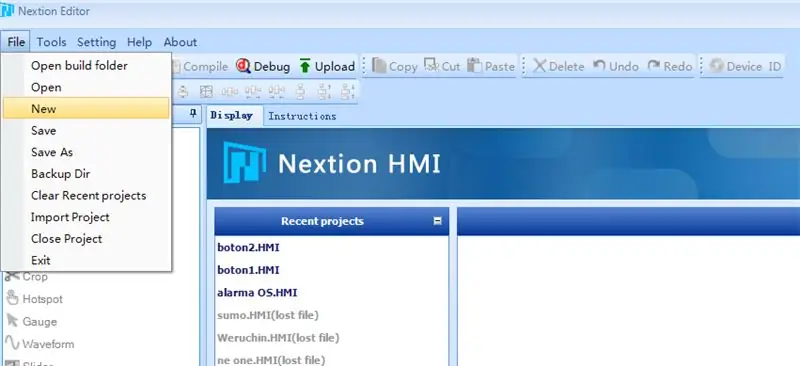This screenshot has height=366, width=800.
Task: Select the Waveform component in toolbox
Action: (39, 344)
